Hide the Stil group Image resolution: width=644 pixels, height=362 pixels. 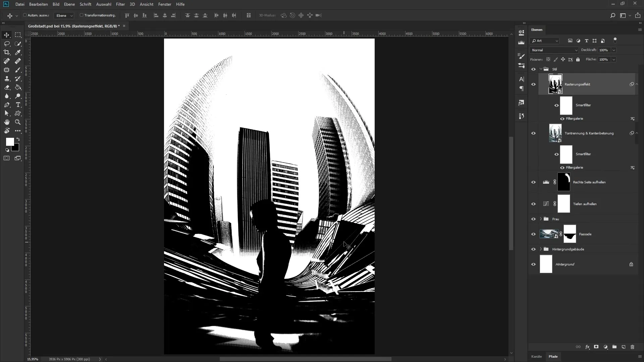533,69
